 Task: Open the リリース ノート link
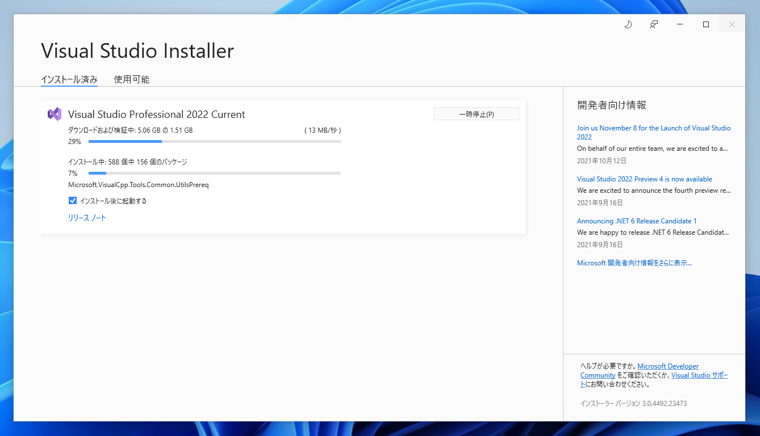click(x=87, y=218)
